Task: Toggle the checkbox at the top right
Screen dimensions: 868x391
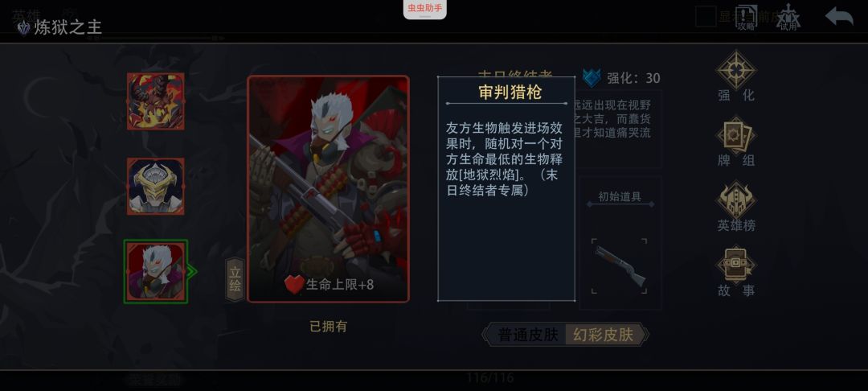Action: pos(706,16)
